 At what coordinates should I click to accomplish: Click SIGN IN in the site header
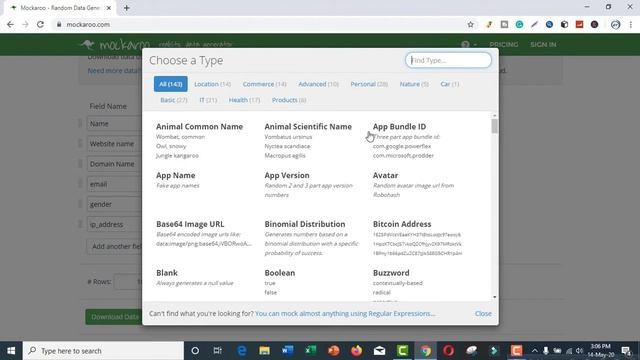(543, 44)
